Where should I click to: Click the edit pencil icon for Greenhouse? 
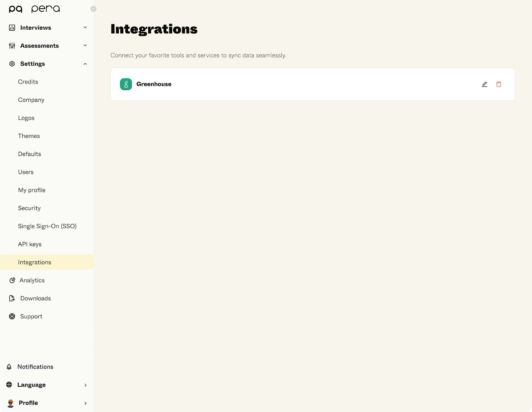484,84
